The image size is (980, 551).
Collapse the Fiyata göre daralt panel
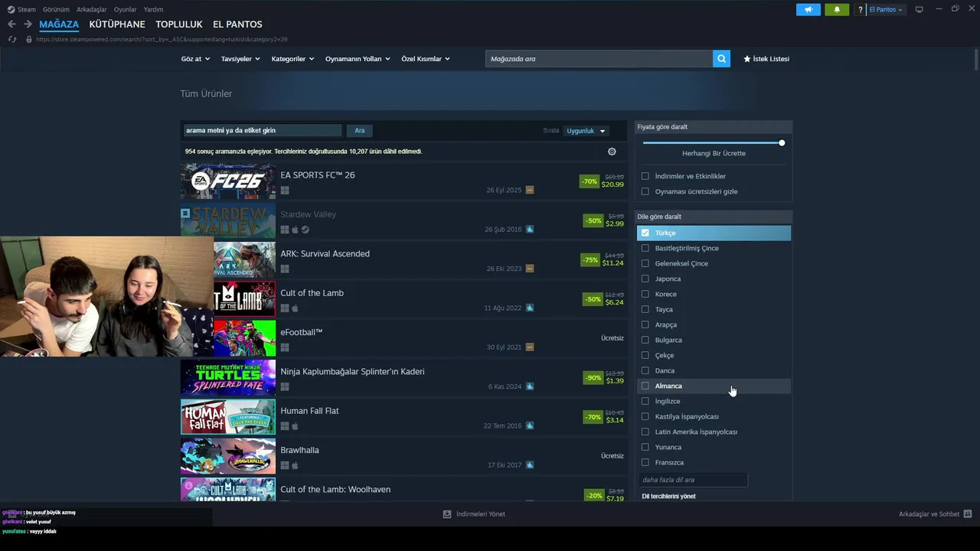tap(714, 127)
